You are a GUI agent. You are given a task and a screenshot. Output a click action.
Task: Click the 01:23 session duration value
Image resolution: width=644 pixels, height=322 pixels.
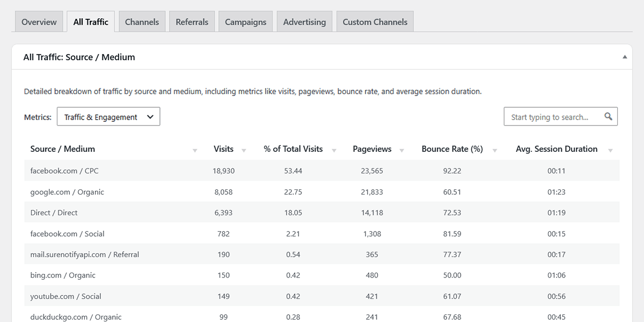click(557, 192)
